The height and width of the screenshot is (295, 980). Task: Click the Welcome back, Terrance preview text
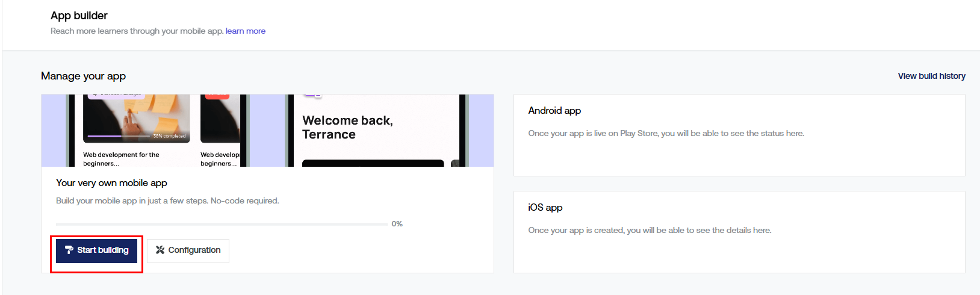coord(347,128)
